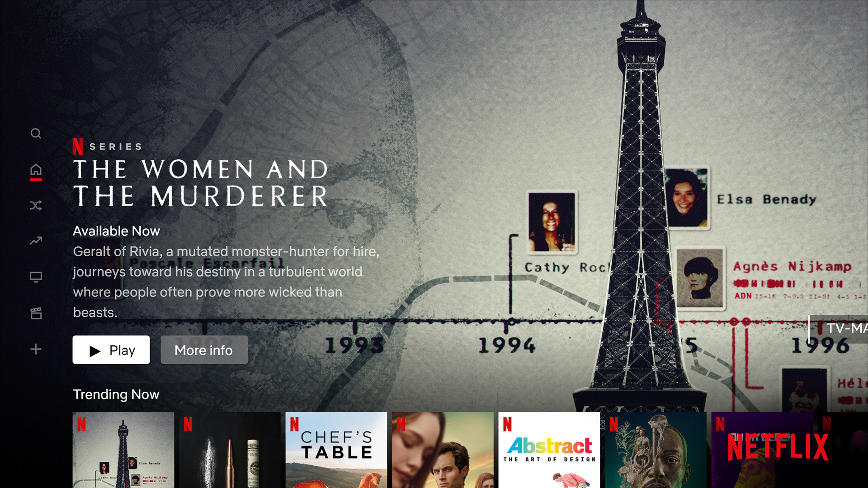This screenshot has height=488, width=868.
Task: Open the Abstract: The Art of Design thumbnail
Action: (x=549, y=450)
